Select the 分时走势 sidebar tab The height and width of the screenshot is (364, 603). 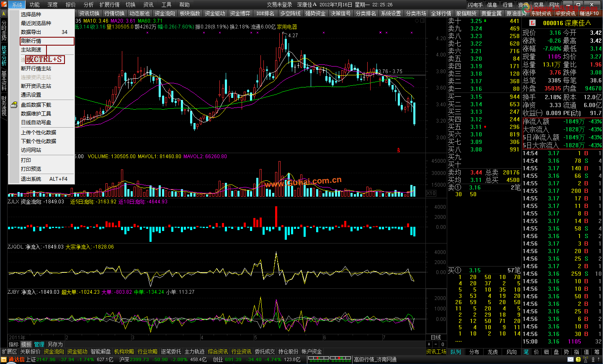tap(4, 31)
